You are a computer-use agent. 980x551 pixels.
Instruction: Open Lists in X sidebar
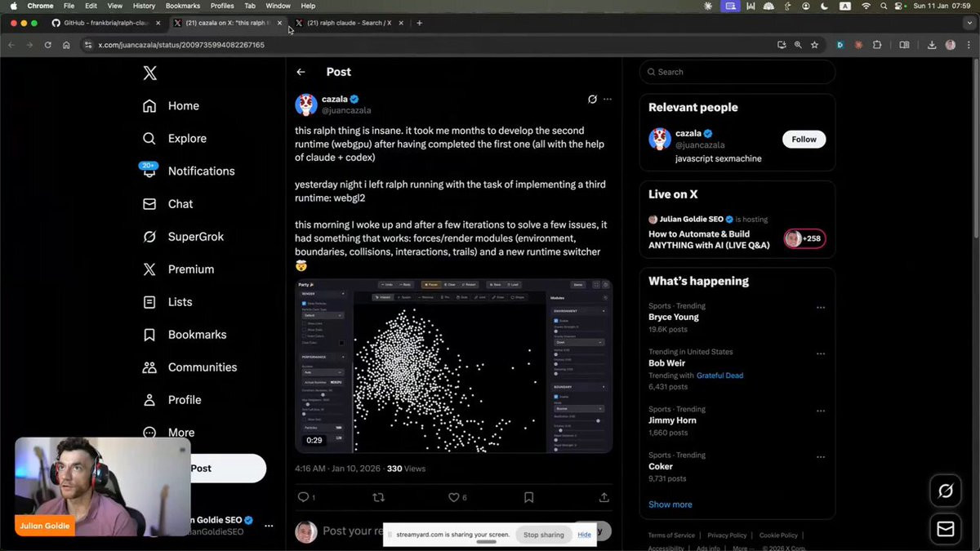point(167,302)
